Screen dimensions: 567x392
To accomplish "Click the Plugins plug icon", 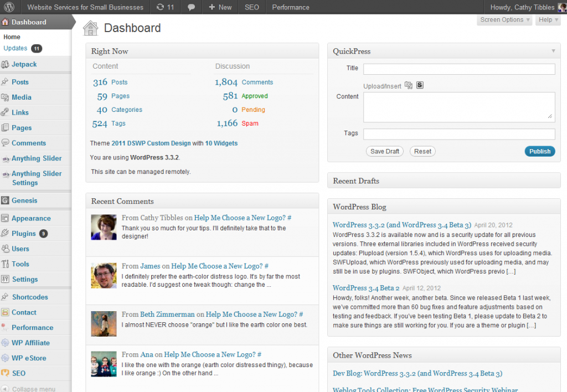I will pyautogui.click(x=4, y=233).
